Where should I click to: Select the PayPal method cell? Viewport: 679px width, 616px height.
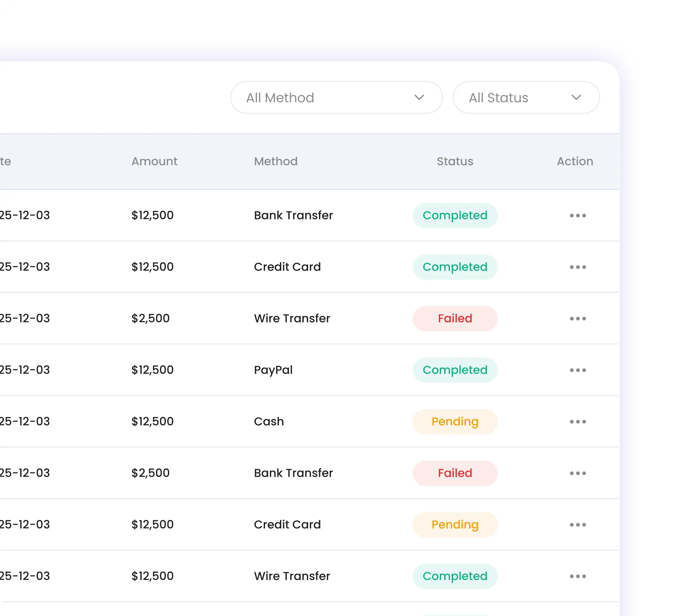273,370
